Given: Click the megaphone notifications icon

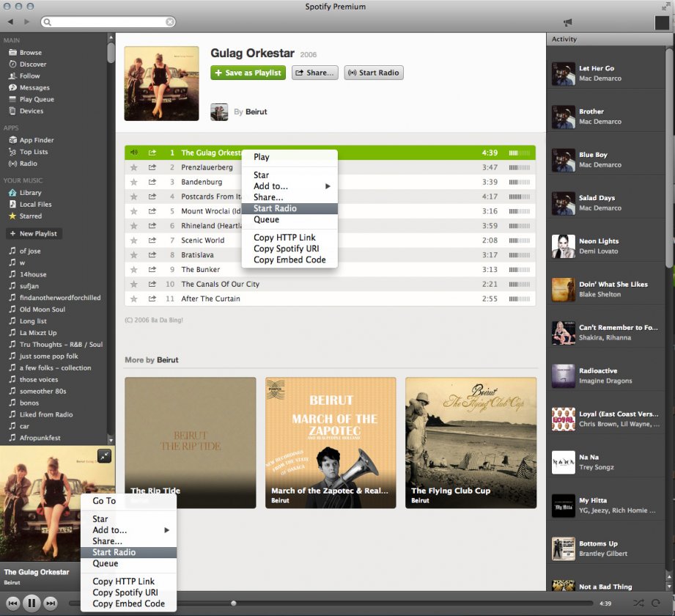Looking at the screenshot, I should click(568, 22).
